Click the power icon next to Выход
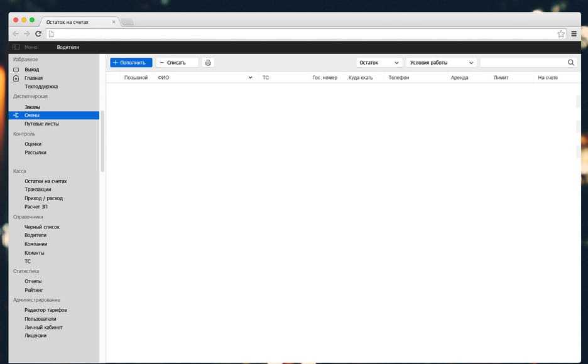This screenshot has width=588, height=364. (x=16, y=69)
